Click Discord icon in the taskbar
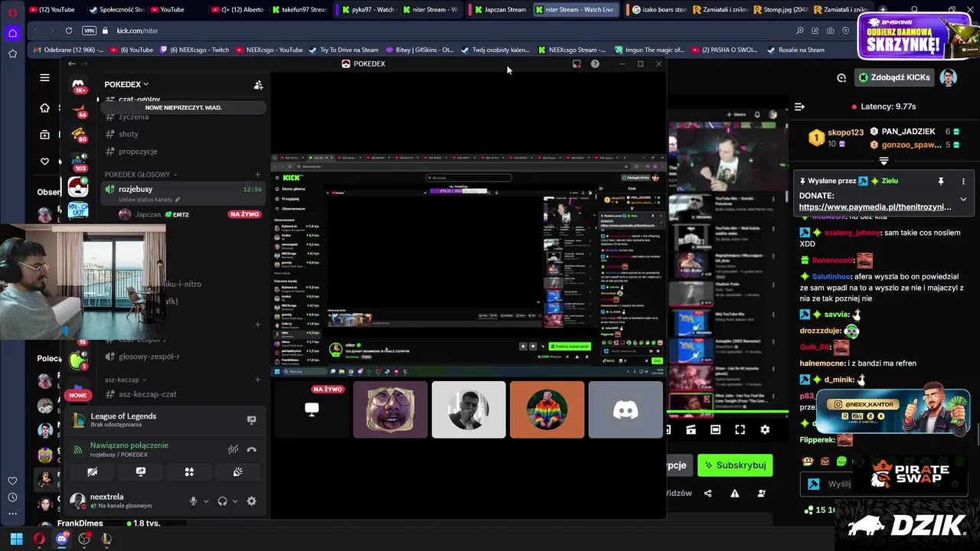The height and width of the screenshot is (551, 980). pyautogui.click(x=62, y=539)
